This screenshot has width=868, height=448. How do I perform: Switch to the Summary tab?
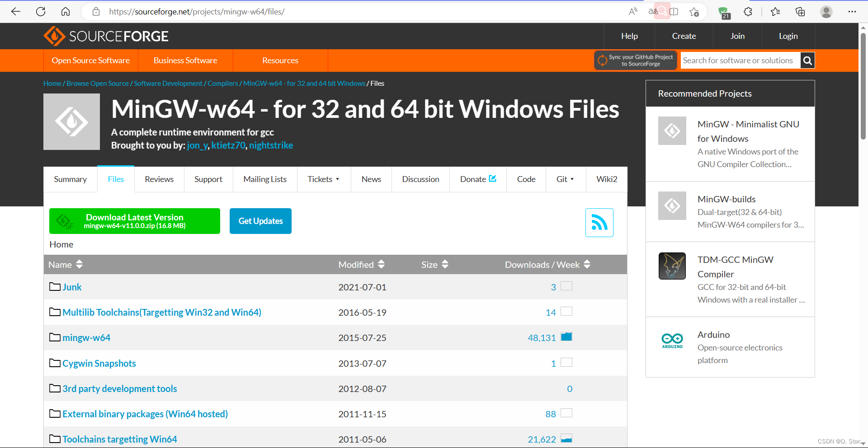coord(71,179)
